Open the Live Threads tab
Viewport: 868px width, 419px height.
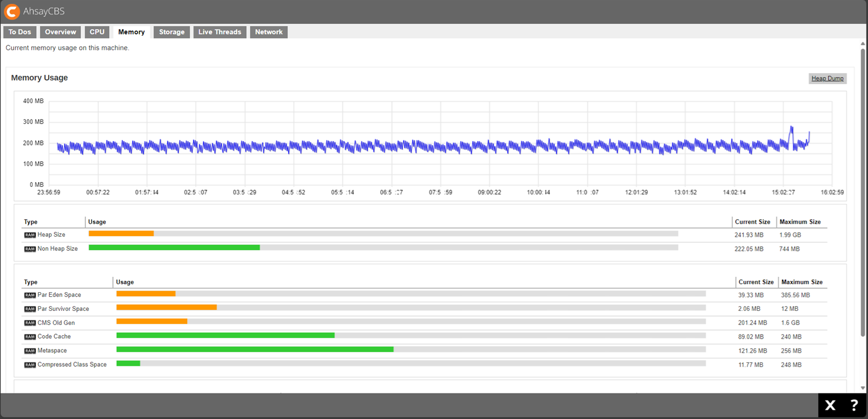point(220,32)
